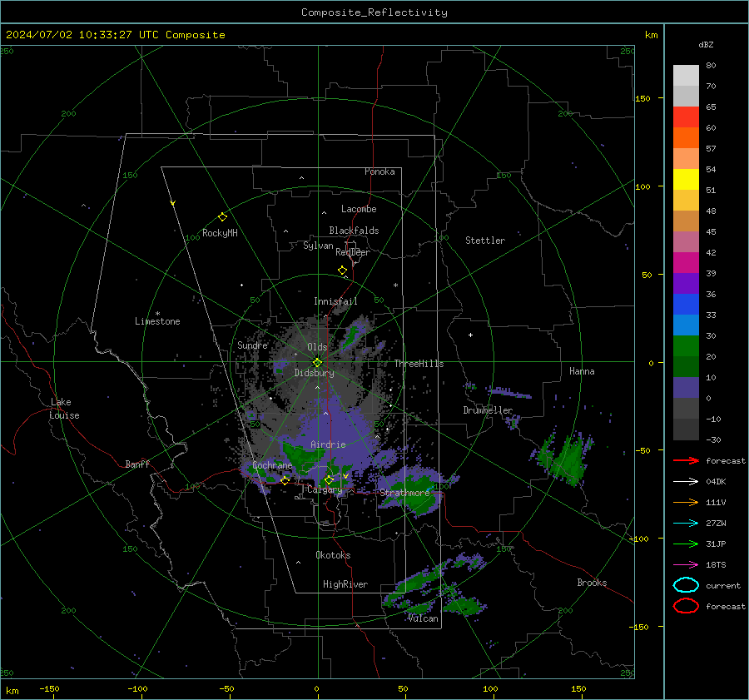Click the dBZ legend heading
Image resolution: width=749 pixels, height=700 pixels.
tap(706, 44)
